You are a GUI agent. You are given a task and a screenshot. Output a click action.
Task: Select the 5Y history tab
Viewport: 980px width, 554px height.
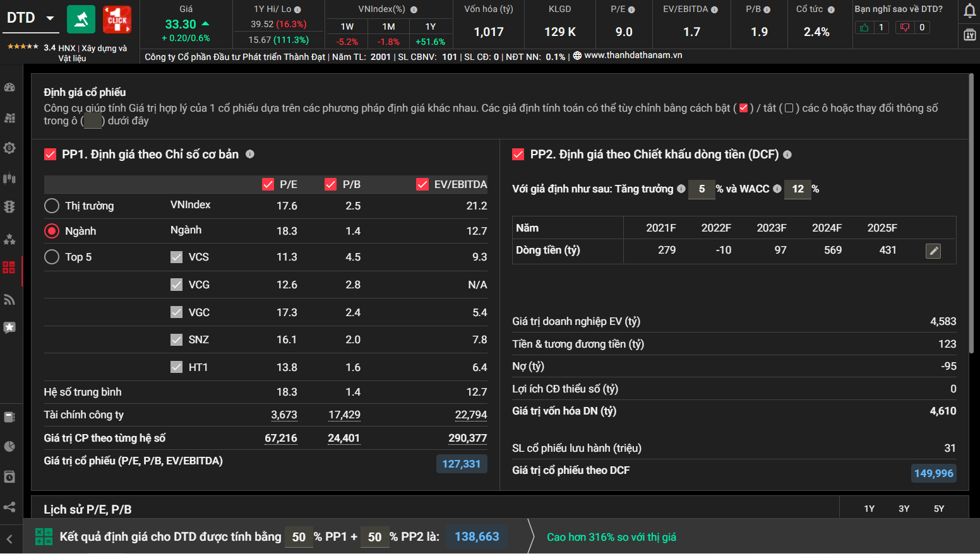(938, 509)
